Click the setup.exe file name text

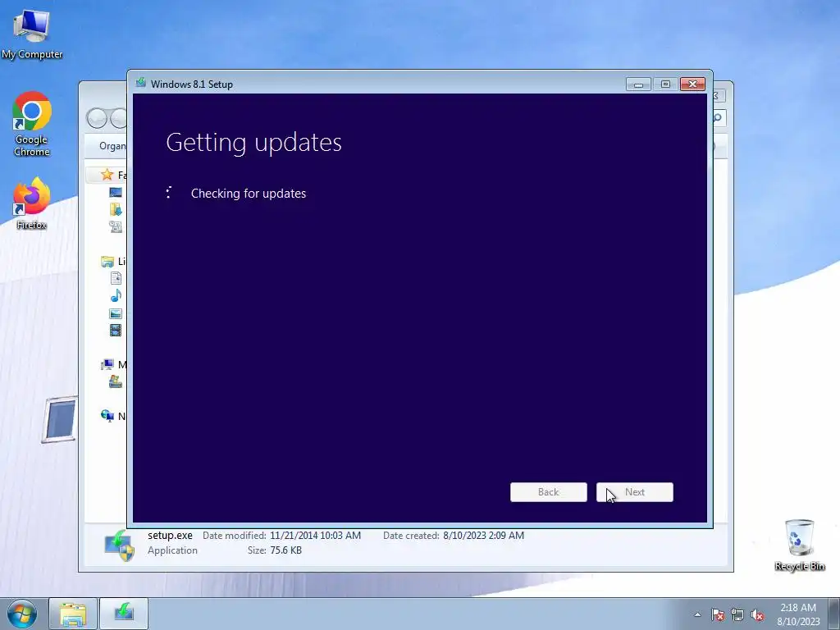tap(170, 535)
